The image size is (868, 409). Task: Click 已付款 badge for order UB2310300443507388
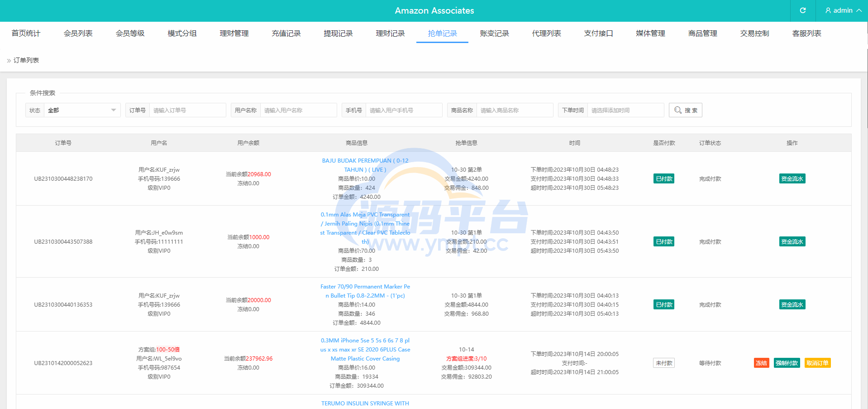pos(664,241)
